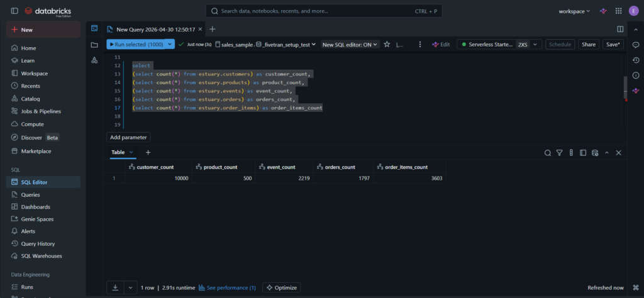Open the results column settings icon
This screenshot has height=298, width=644.
571,153
